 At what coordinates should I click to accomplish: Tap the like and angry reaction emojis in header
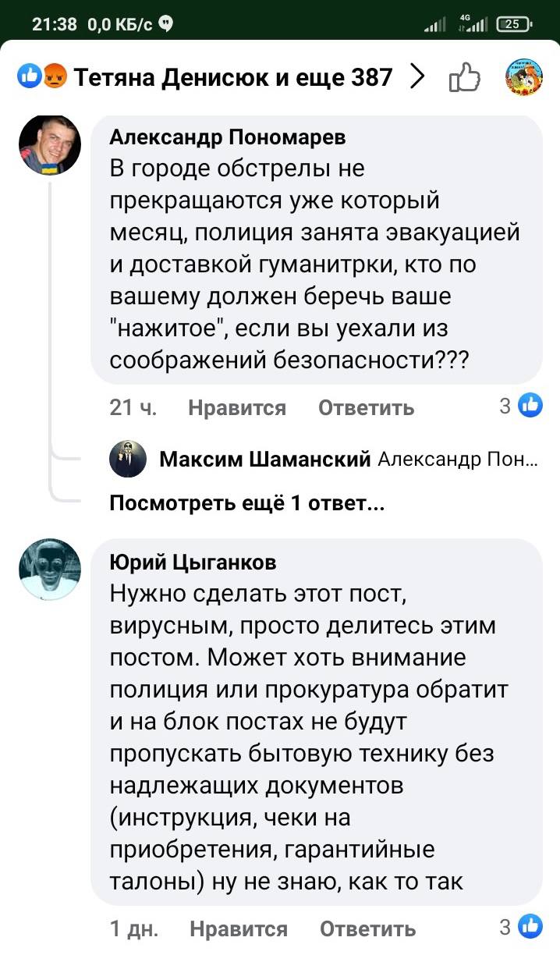click(x=42, y=77)
